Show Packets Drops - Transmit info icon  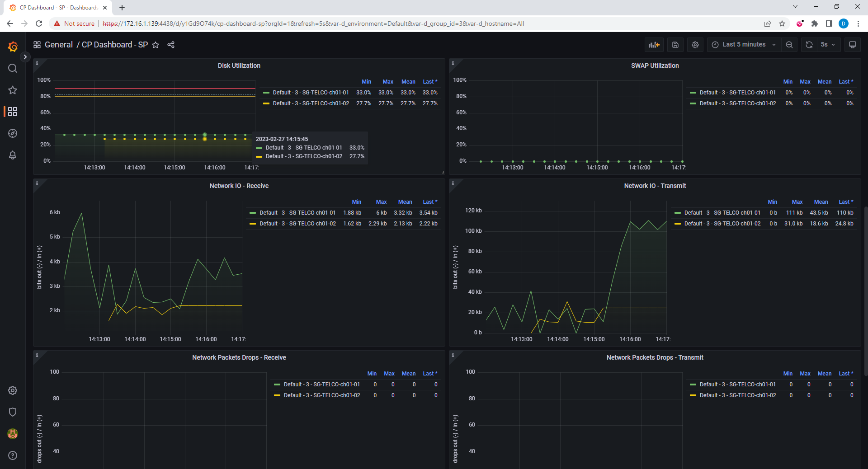[453, 355]
